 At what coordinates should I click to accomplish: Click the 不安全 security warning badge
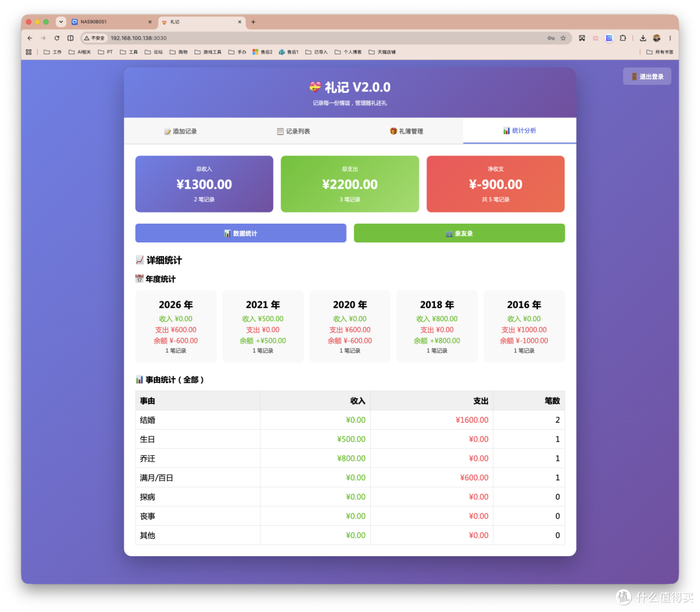(x=94, y=38)
